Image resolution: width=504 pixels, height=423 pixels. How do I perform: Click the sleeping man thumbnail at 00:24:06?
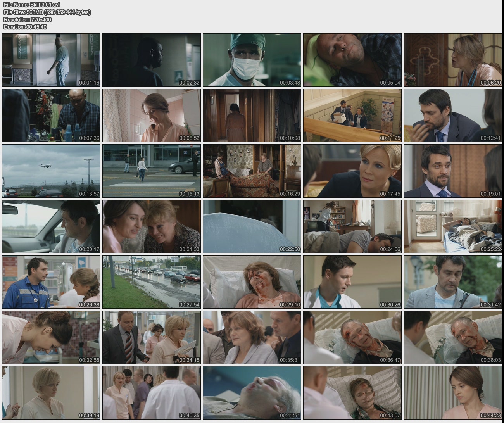pos(352,226)
